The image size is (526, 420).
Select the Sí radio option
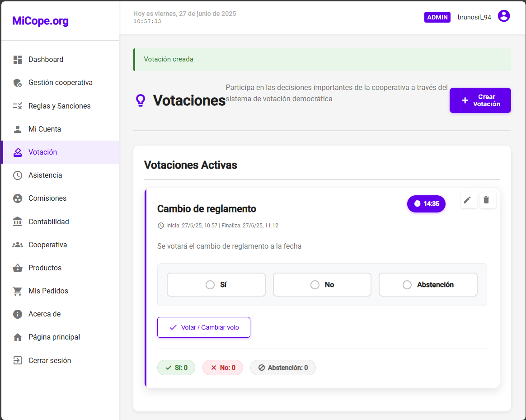click(x=210, y=285)
